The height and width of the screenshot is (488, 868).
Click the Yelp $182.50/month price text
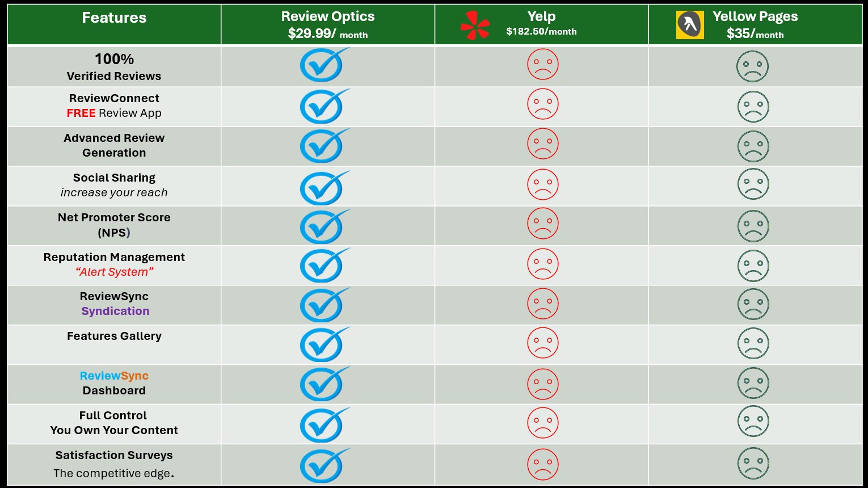click(541, 32)
